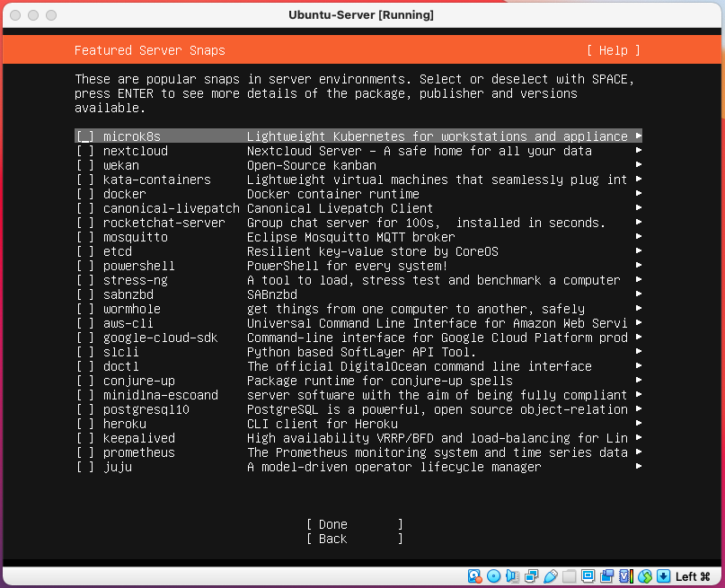
Task: Select the wekan checkbox
Action: coord(85,165)
